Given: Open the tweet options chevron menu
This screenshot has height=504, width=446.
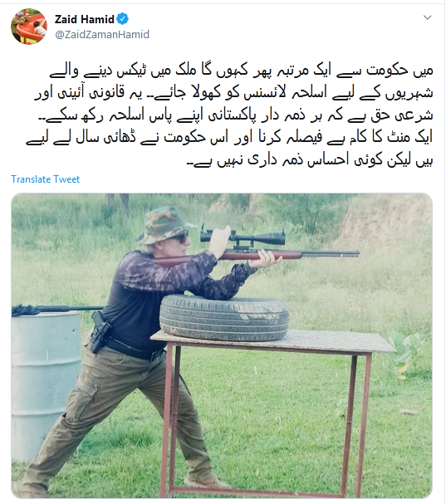Looking at the screenshot, I should (428, 17).
